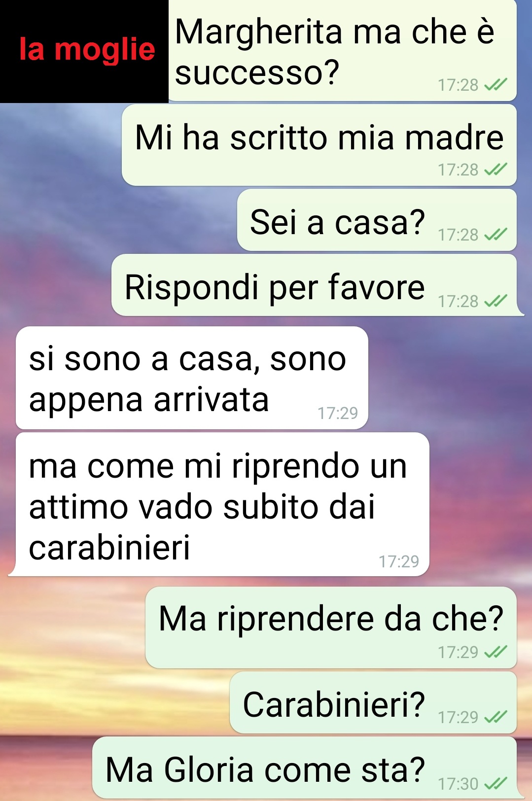Select the 'Carabinieri?' sent message
The image size is (532, 801).
(373, 702)
